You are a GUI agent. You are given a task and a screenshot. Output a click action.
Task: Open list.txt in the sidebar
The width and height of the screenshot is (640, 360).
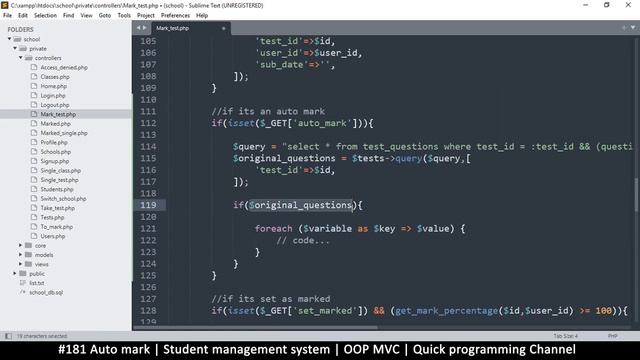37,283
